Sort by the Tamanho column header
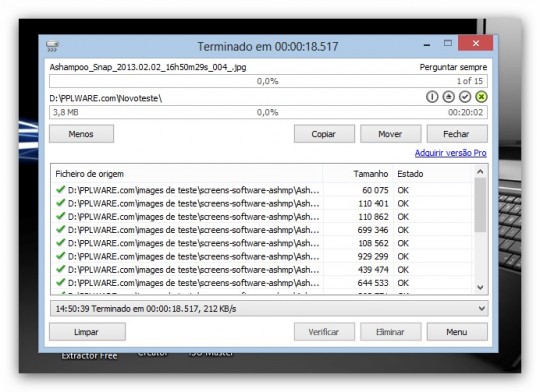The height and width of the screenshot is (392, 540). [358, 174]
